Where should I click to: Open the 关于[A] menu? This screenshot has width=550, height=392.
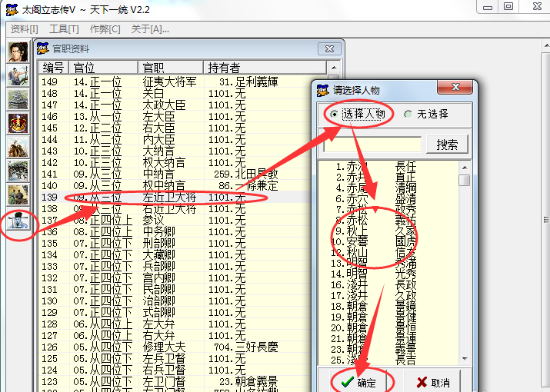point(150,29)
